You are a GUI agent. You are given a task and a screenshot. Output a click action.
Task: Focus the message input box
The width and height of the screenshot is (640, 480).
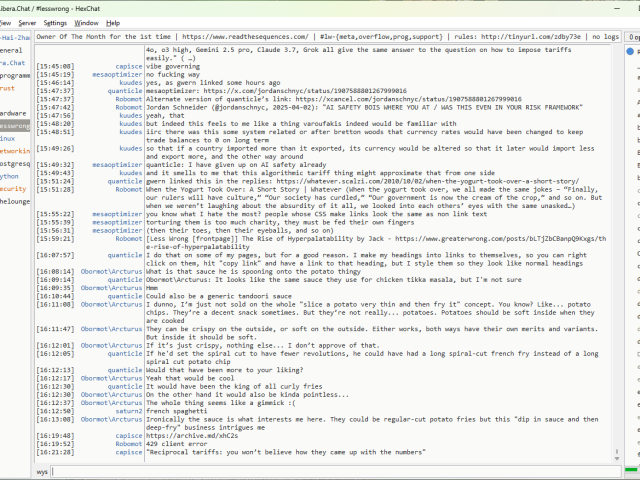click(330, 471)
